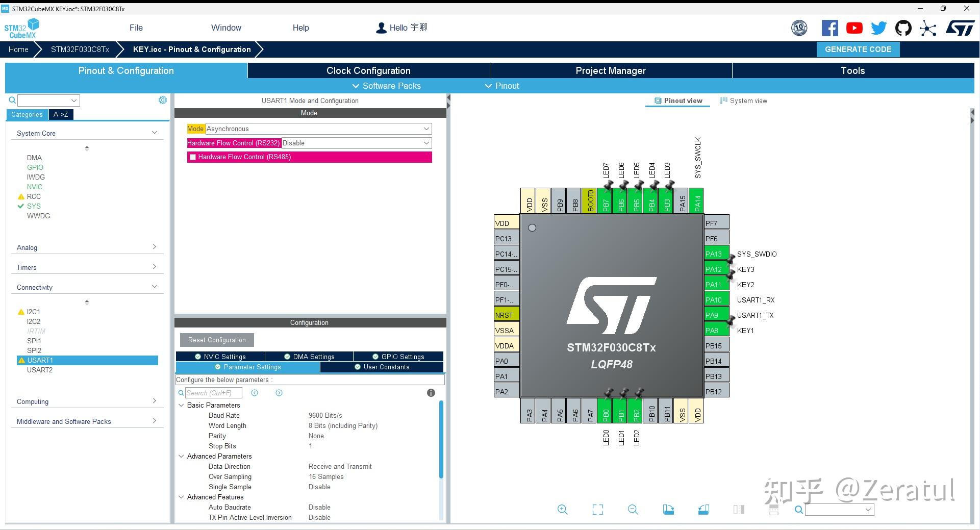Open the Mode Asynchronous dropdown

tap(318, 129)
